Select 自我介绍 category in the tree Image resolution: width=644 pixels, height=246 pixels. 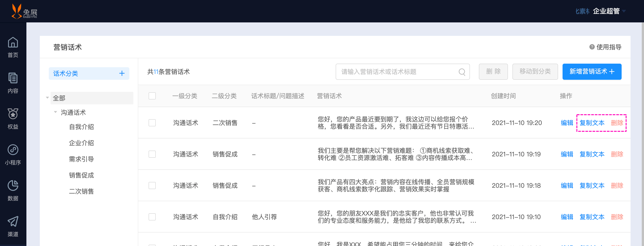pyautogui.click(x=81, y=127)
